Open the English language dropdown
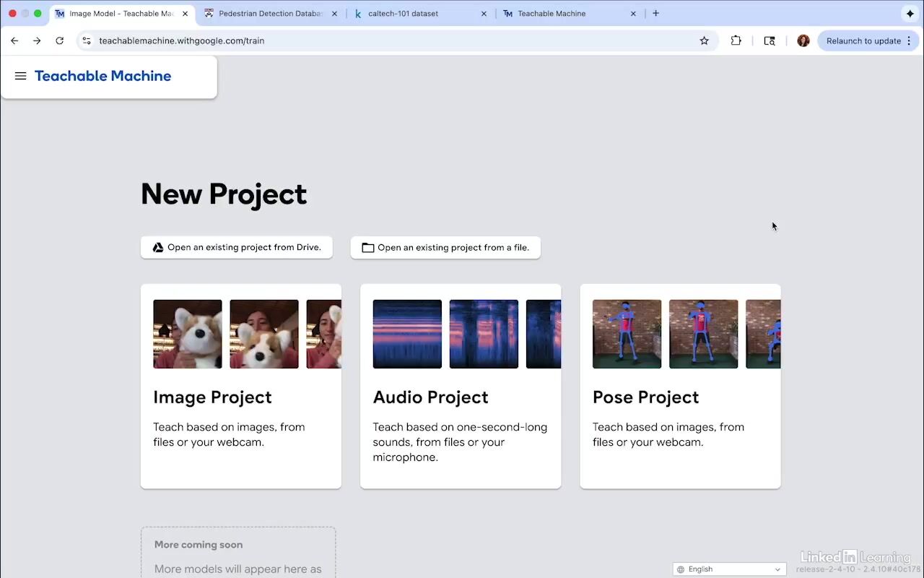 pos(729,569)
